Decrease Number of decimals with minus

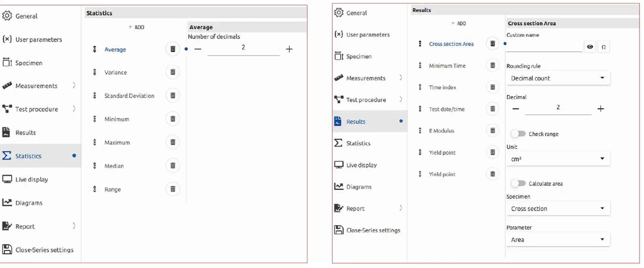point(198,49)
